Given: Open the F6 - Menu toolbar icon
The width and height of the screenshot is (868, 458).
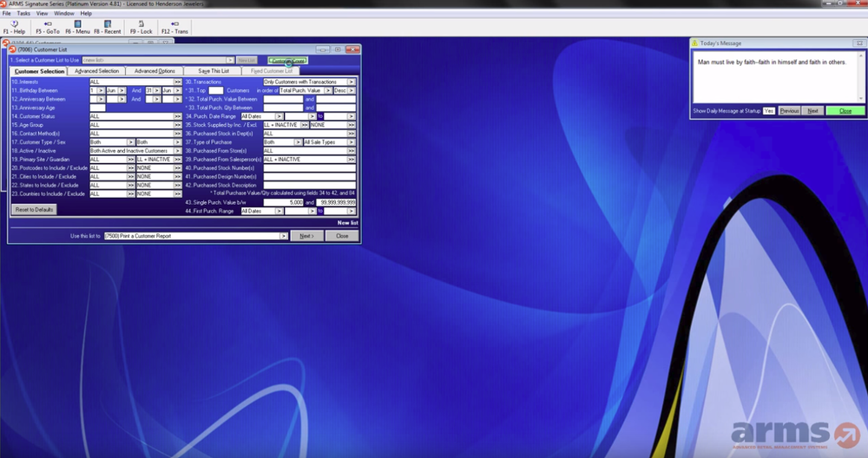Looking at the screenshot, I should pos(77,24).
